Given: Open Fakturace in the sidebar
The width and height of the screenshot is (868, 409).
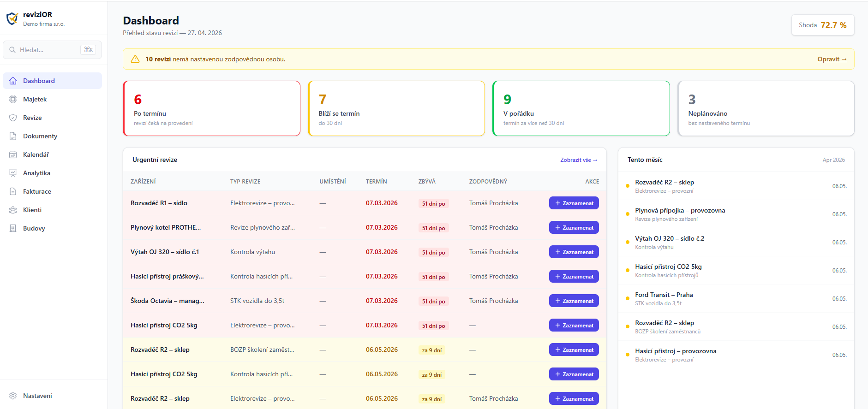Looking at the screenshot, I should [52, 191].
